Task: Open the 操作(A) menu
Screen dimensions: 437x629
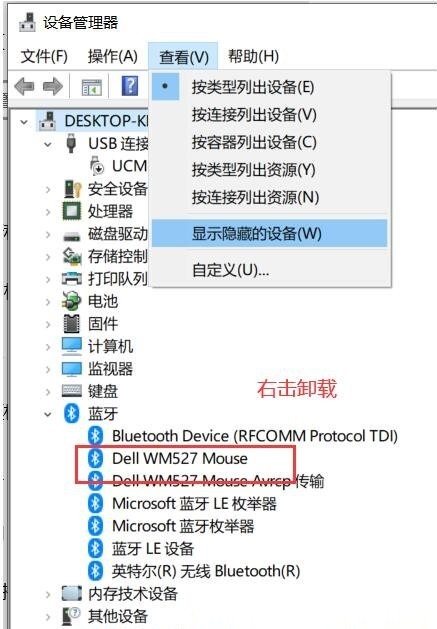Action: (x=113, y=57)
